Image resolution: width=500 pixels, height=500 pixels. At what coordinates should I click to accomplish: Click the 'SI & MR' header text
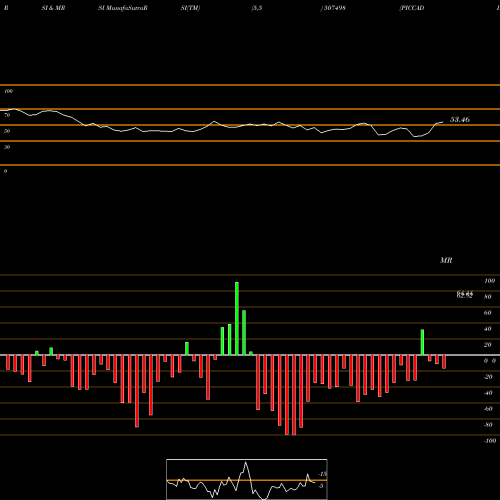point(53,8)
